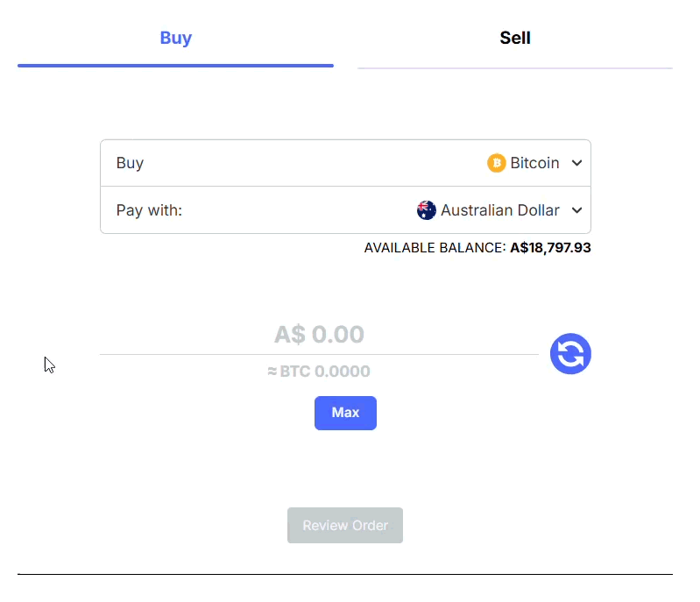Focus the A$ 0.00 amount field
Image resolution: width=700 pixels, height=602 pixels.
click(x=319, y=335)
